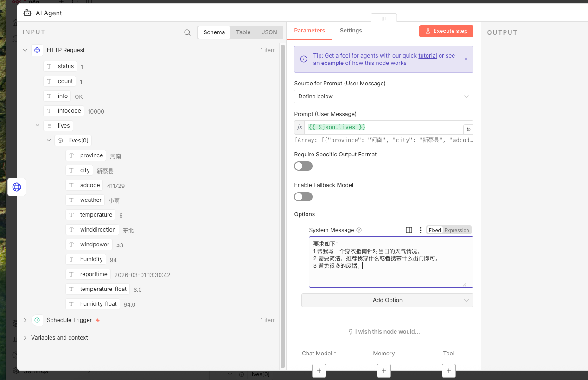Viewport: 588px width, 380px height.
Task: Collapse the lives[0] object node
Action: pos(49,141)
